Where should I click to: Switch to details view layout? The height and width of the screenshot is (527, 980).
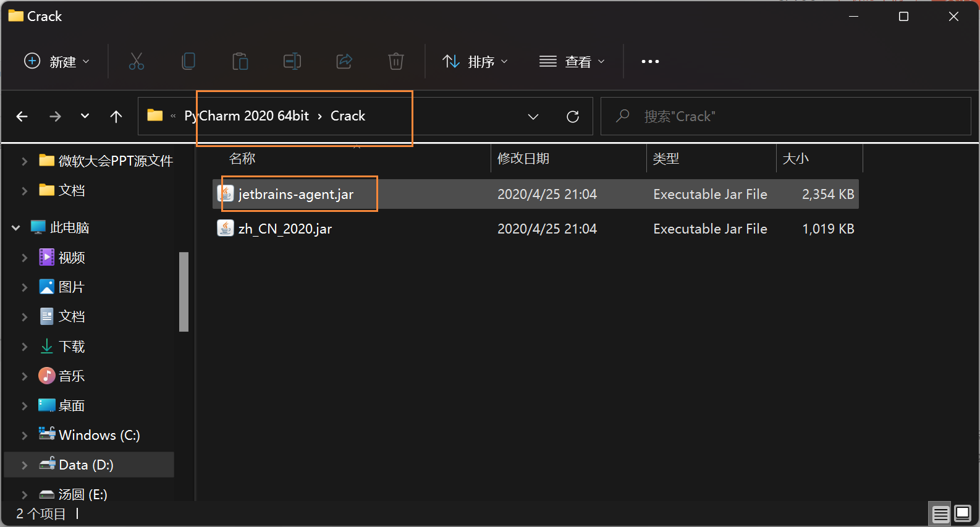[941, 514]
